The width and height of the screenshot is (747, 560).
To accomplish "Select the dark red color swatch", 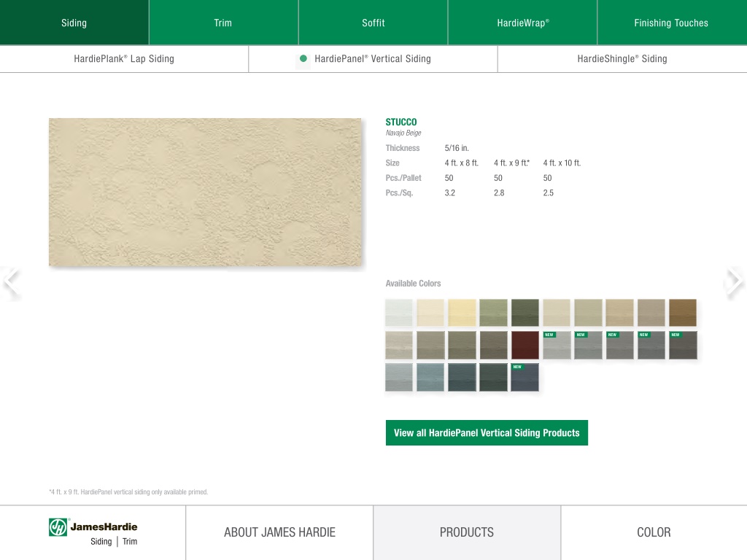I will pos(525,345).
